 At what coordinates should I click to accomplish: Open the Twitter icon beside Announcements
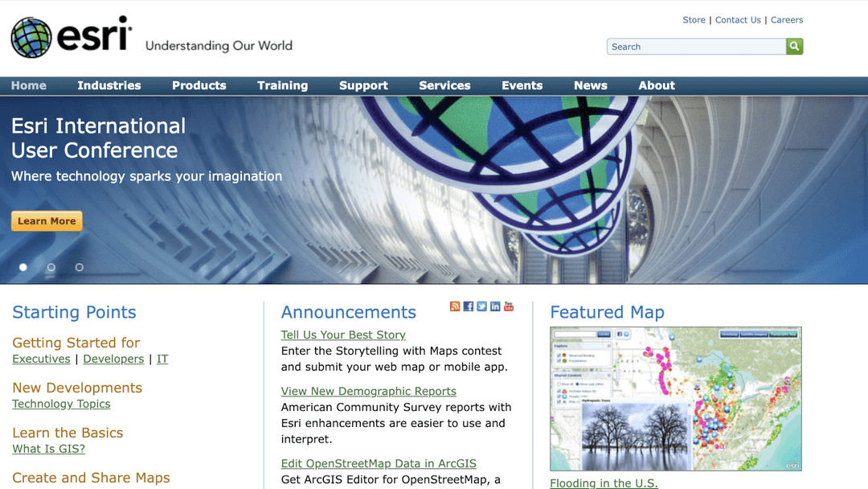[482, 306]
